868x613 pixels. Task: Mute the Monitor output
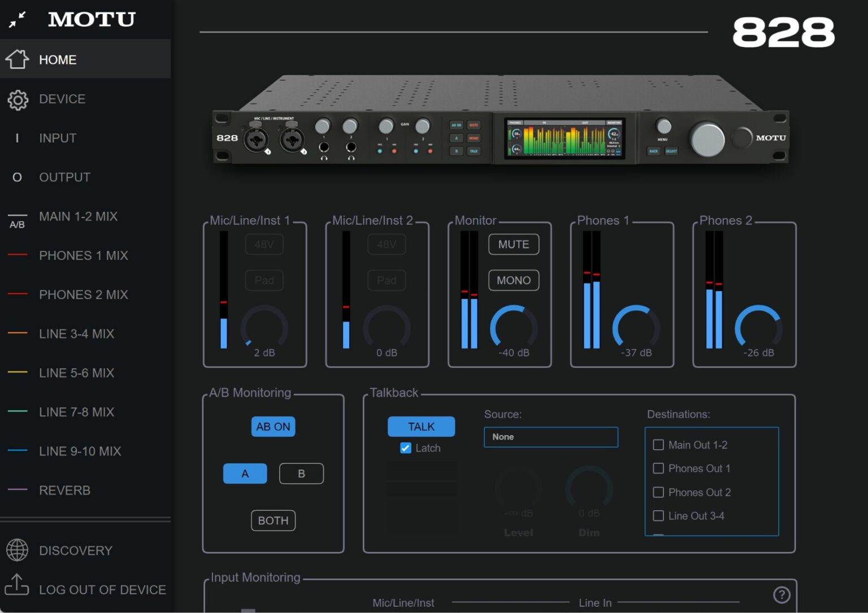[513, 244]
